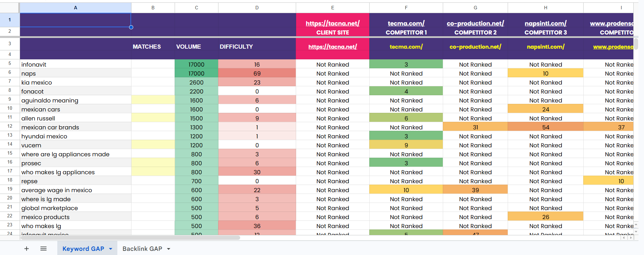This screenshot has height=255, width=644.
Task: Select column F header
Action: click(x=406, y=8)
